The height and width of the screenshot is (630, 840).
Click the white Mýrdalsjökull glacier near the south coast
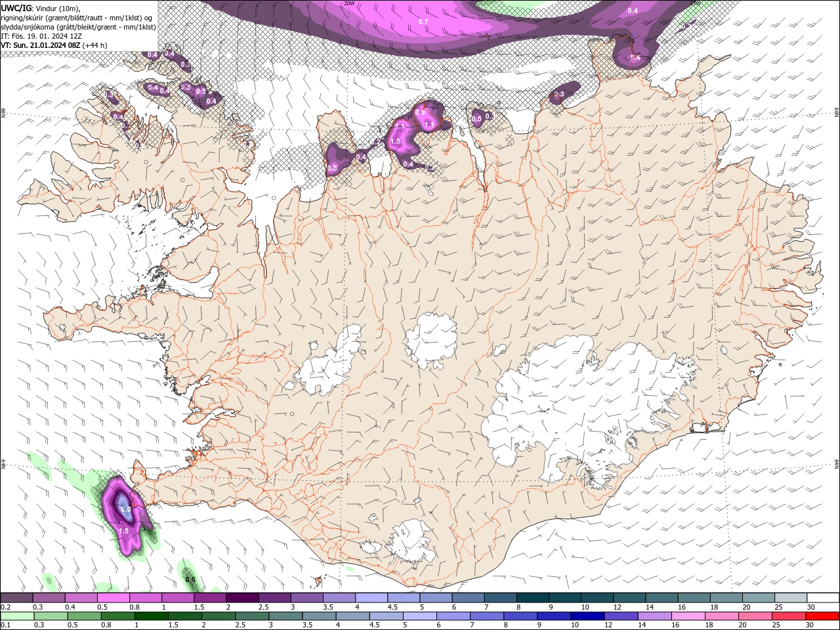412,542
